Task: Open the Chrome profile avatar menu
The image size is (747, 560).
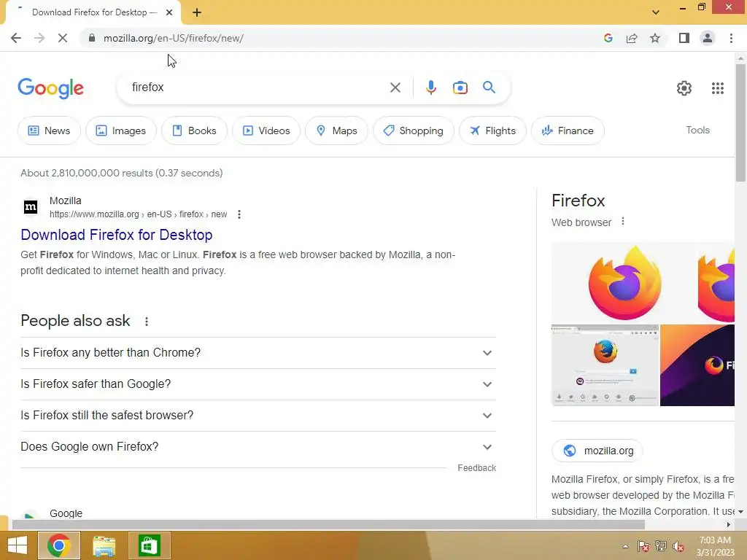Action: 708,38
